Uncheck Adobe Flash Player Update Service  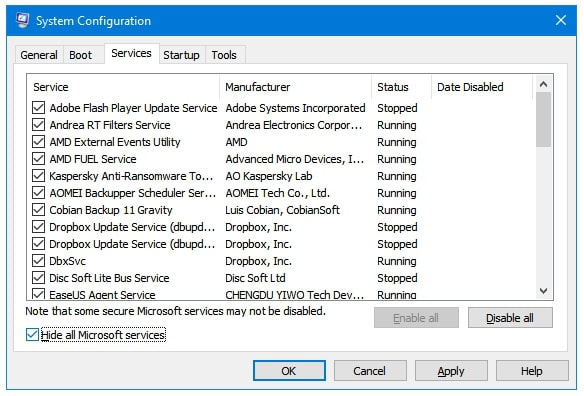point(38,108)
